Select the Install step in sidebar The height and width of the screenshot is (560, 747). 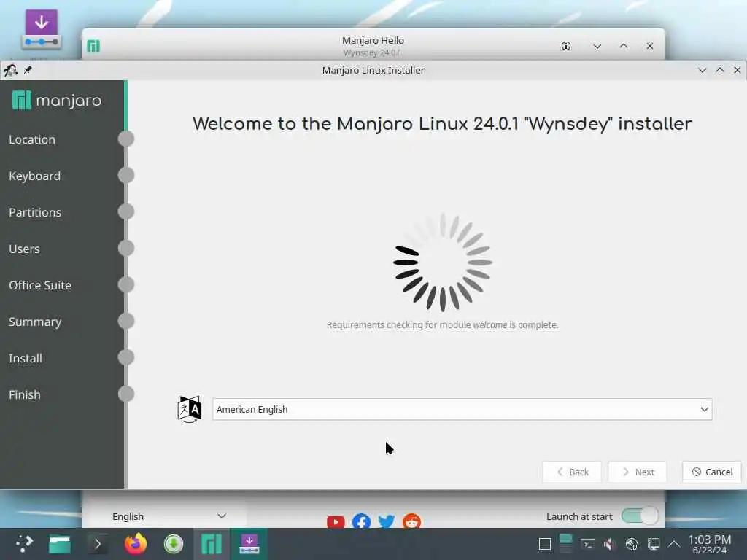pyautogui.click(x=26, y=358)
